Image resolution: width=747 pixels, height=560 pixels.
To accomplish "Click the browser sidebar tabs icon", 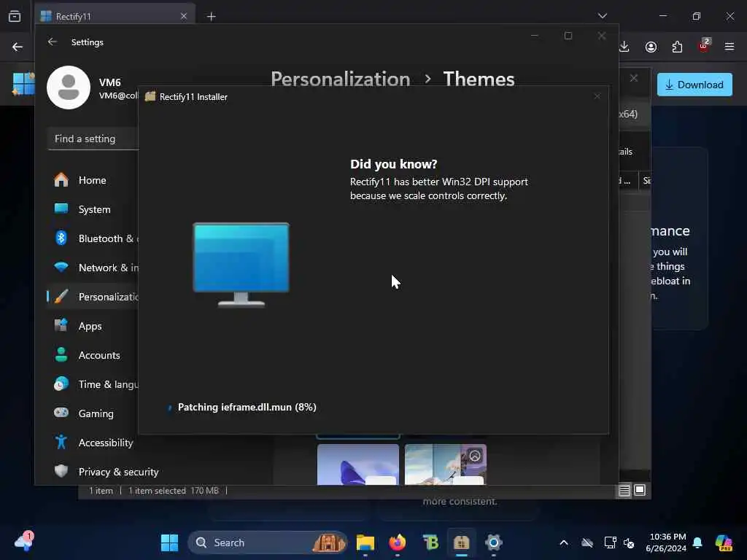I will click(x=15, y=16).
